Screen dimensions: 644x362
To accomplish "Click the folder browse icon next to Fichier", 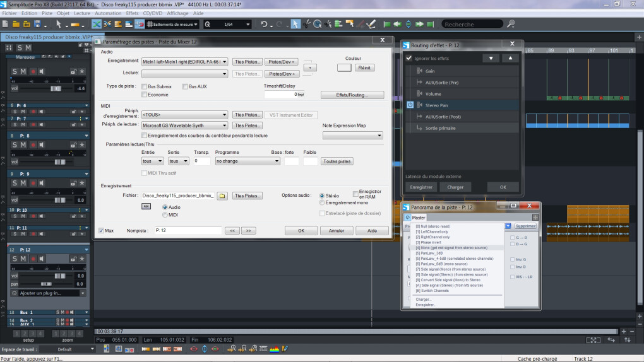I will click(222, 196).
